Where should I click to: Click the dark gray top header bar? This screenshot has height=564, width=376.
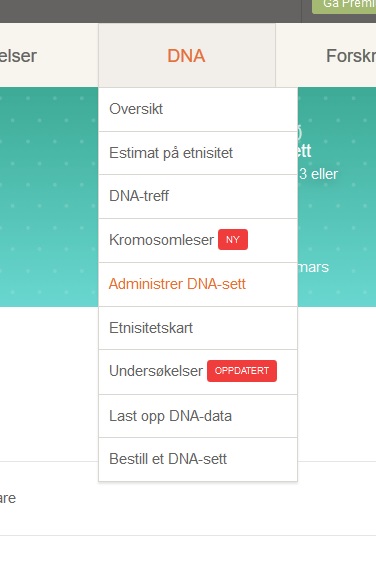point(150,11)
